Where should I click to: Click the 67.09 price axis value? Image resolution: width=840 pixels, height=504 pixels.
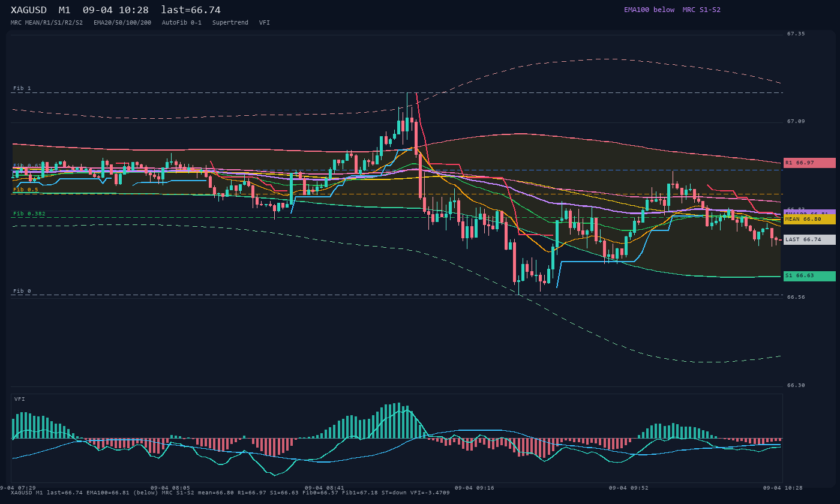tap(796, 121)
